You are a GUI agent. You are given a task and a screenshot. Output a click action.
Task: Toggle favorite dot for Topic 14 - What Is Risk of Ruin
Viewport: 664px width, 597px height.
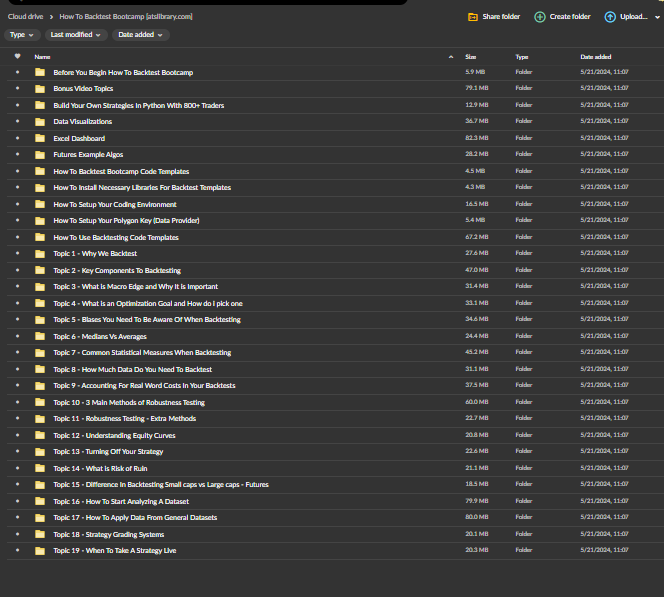[17, 468]
